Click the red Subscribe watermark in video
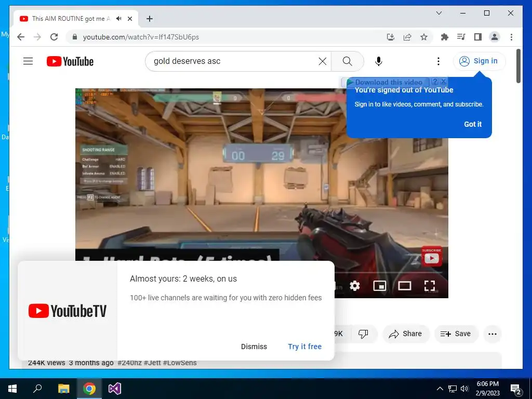The width and height of the screenshot is (532, 399). click(x=432, y=256)
